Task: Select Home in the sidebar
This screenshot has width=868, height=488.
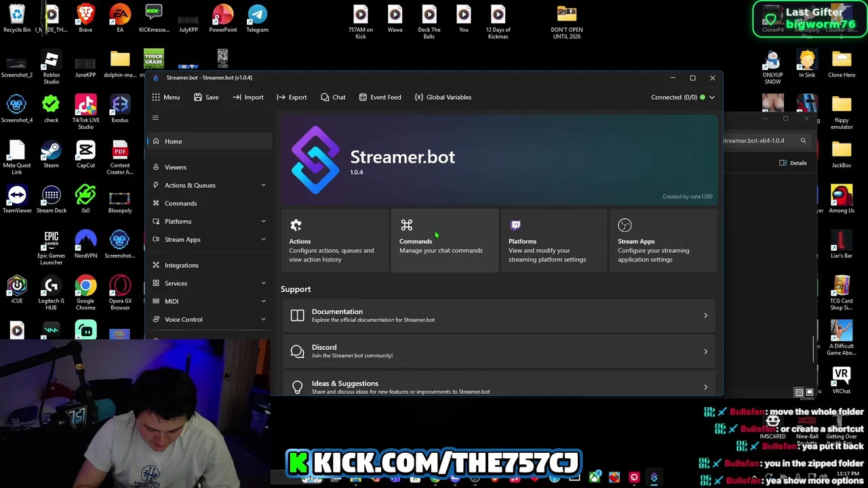Action: tap(210, 141)
